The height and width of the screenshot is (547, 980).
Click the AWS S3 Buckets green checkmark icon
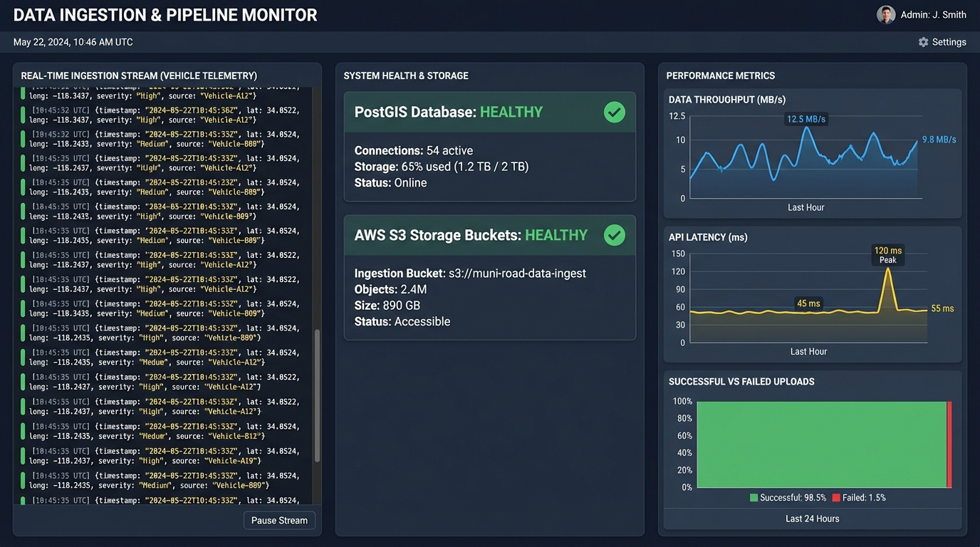pos(614,235)
